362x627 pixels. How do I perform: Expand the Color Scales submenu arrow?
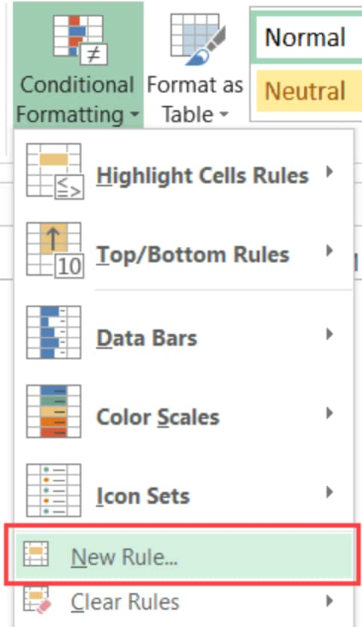330,413
